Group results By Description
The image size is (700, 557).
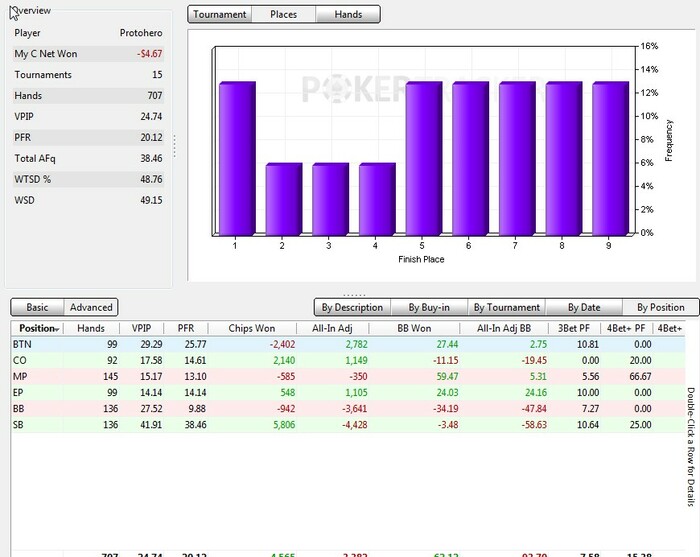pos(352,307)
